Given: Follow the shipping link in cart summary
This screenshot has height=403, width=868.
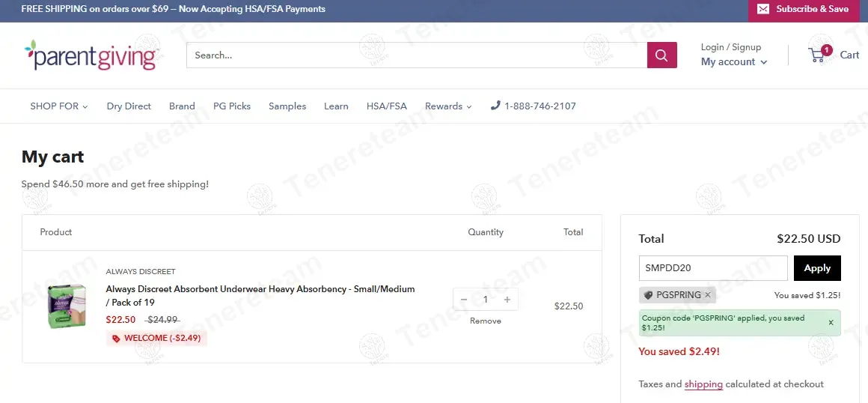Looking at the screenshot, I should coord(703,384).
